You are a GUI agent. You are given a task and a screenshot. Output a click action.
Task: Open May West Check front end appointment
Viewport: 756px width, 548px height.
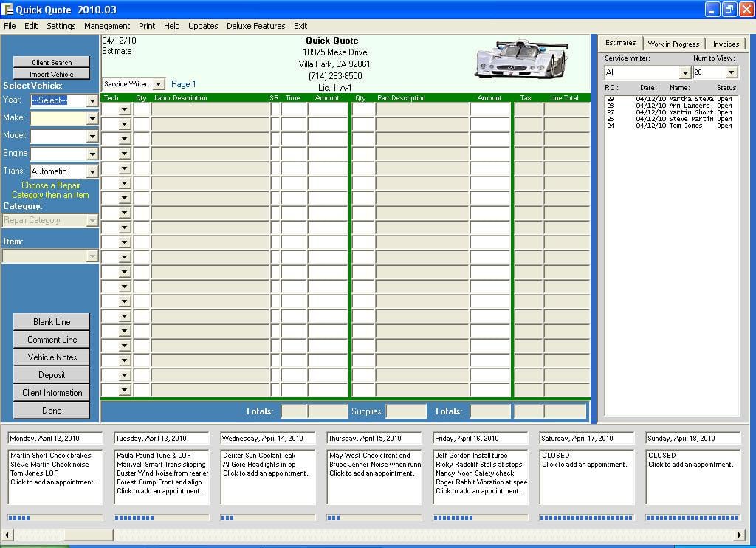[370, 456]
